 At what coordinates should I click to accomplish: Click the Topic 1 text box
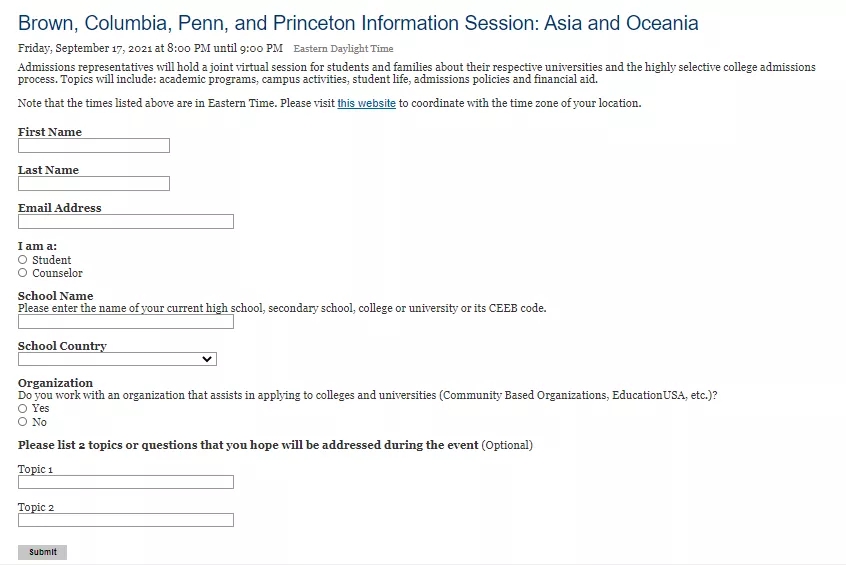(x=126, y=482)
